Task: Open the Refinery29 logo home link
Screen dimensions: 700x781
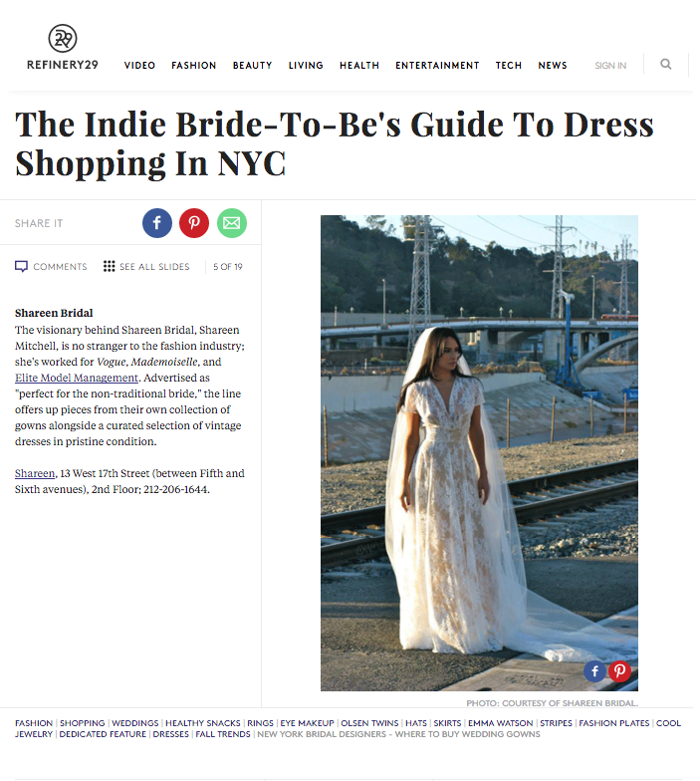Action: point(63,48)
